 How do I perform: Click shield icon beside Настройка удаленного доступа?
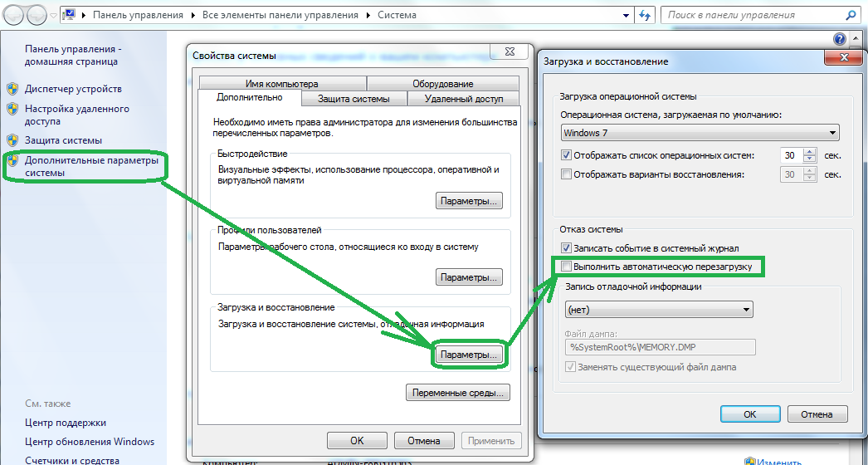click(12, 109)
